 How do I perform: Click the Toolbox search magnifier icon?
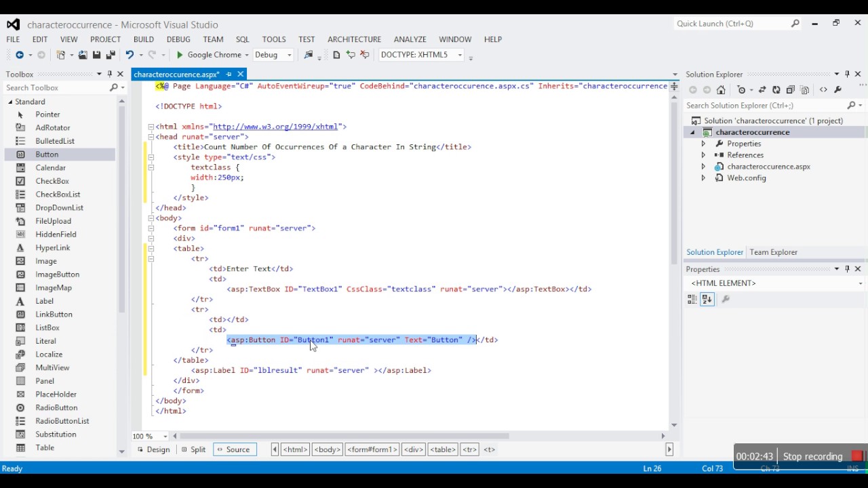pyautogui.click(x=114, y=88)
